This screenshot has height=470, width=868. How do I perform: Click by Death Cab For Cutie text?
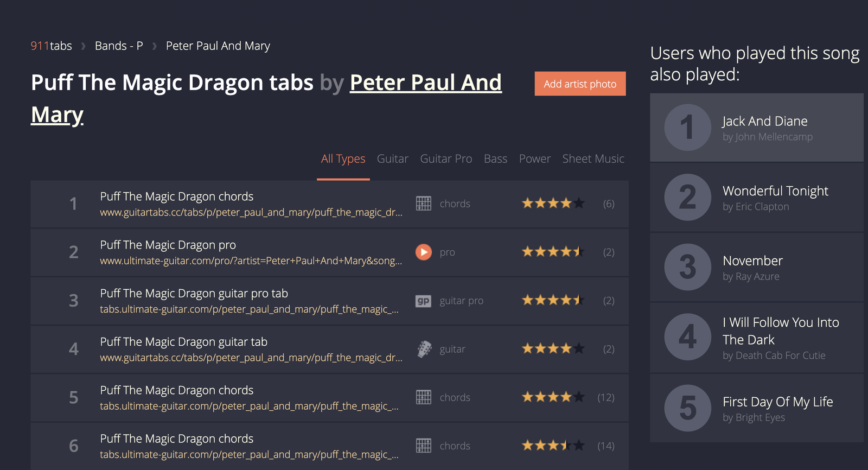(774, 355)
